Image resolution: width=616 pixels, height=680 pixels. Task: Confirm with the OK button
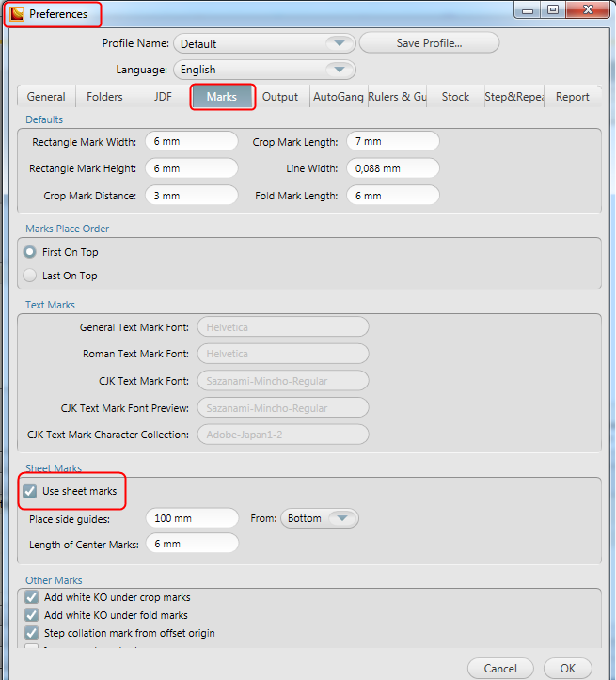[568, 669]
